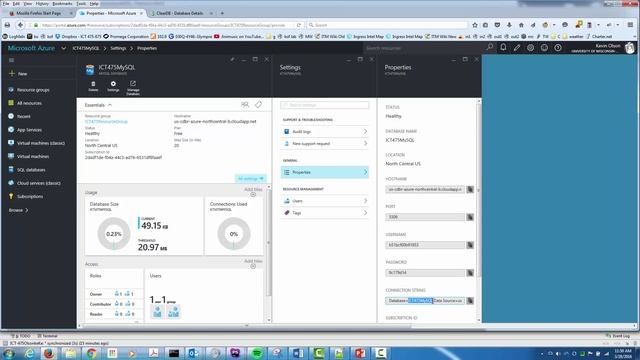Click the Connection String text field
Viewport: 640px width, 360px height.
click(425, 301)
